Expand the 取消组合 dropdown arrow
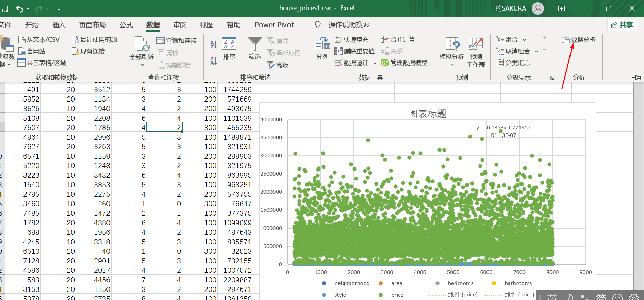This screenshot has height=300, width=644. [536, 52]
